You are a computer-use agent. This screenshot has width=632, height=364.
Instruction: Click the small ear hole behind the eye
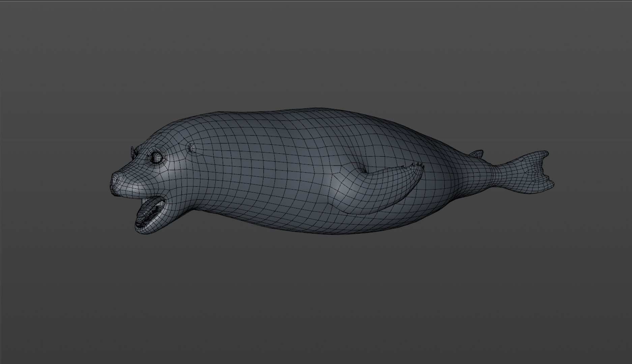click(191, 148)
